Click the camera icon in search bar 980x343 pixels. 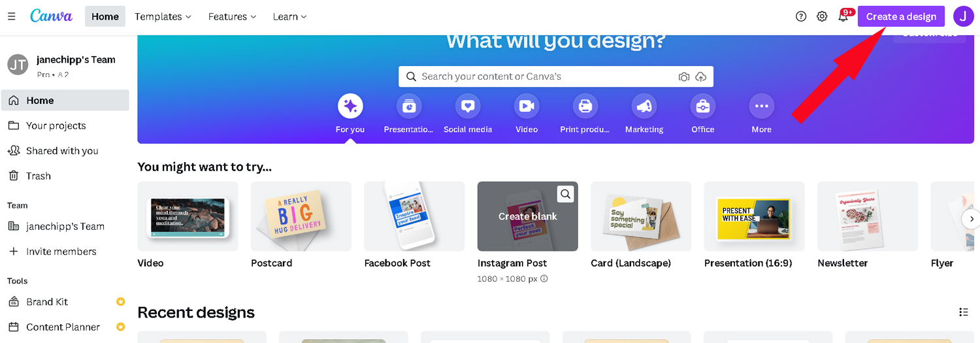click(x=684, y=76)
